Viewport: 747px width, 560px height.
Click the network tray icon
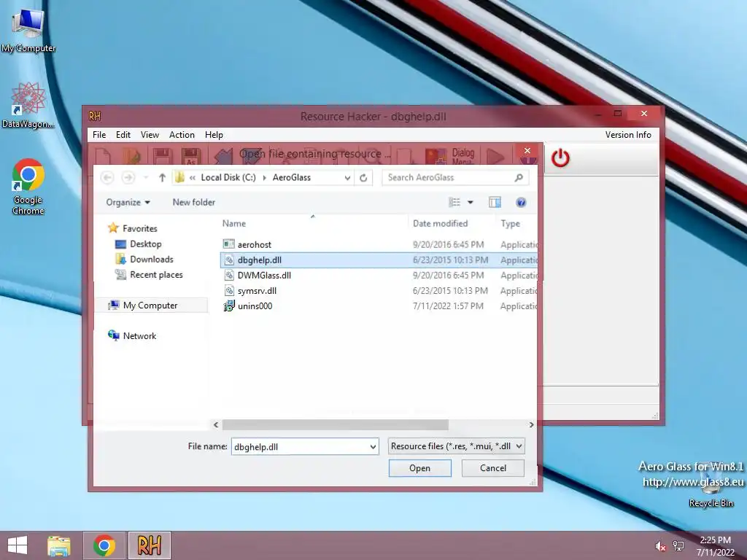pyautogui.click(x=678, y=546)
